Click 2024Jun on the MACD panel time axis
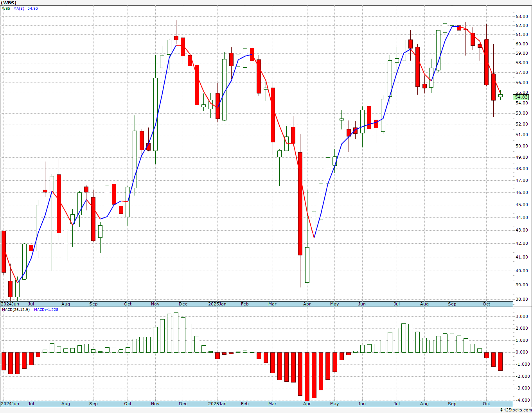532x413 pixels. point(10,404)
